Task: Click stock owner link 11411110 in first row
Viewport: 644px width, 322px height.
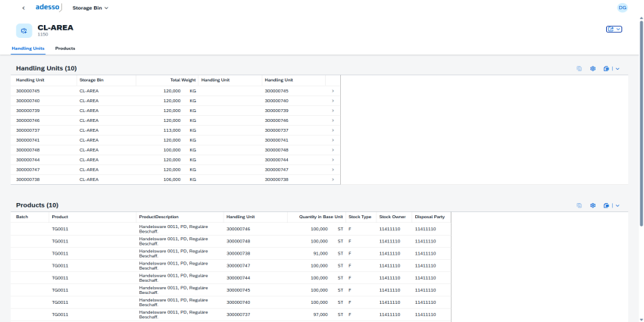Action: pyautogui.click(x=389, y=229)
